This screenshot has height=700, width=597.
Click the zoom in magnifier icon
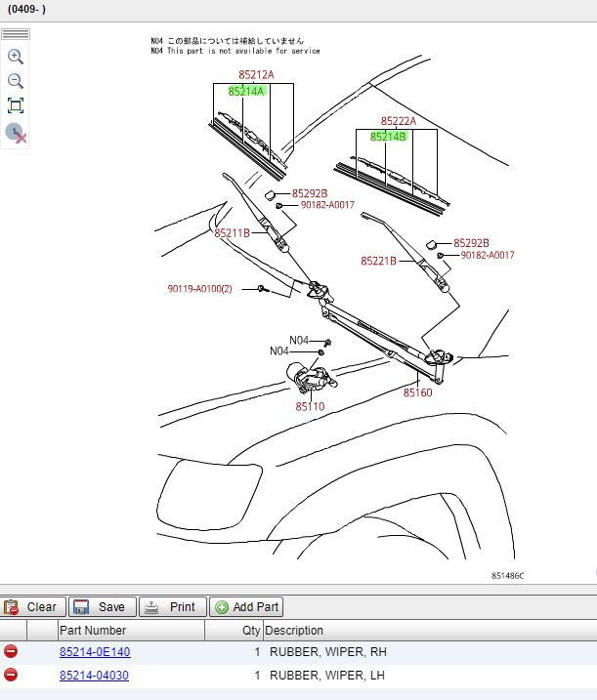(16, 57)
